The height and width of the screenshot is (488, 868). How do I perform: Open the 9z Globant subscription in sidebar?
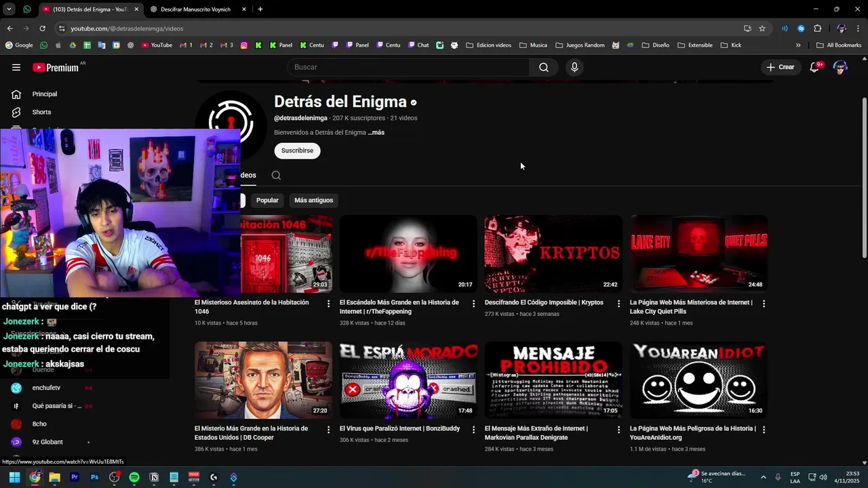point(47,442)
